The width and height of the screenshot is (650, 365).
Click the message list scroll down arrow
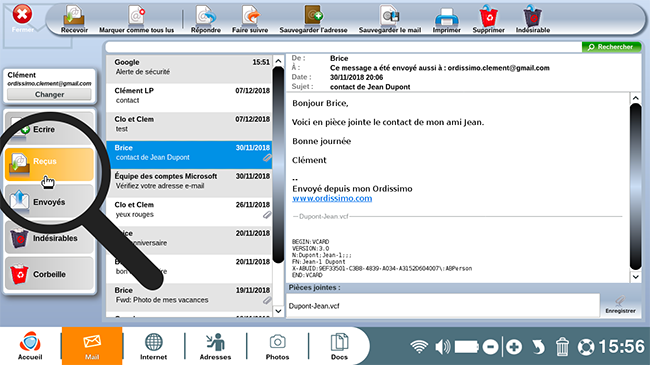pos(278,311)
